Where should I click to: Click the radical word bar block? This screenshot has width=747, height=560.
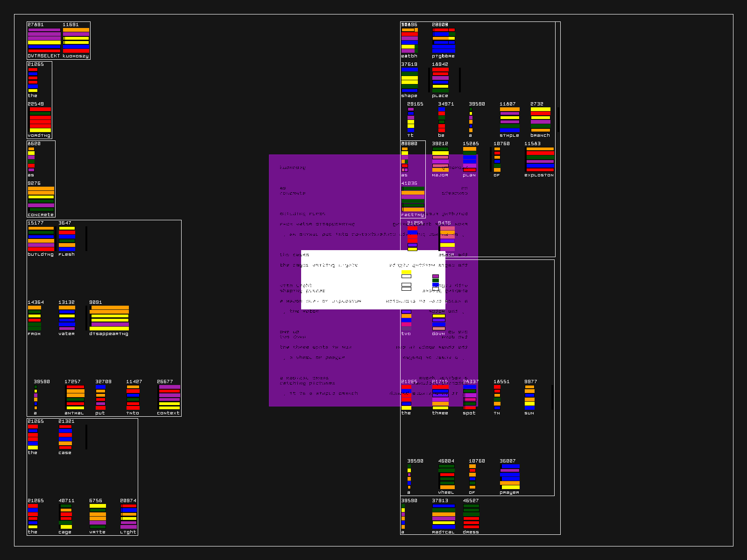pyautogui.click(x=444, y=516)
